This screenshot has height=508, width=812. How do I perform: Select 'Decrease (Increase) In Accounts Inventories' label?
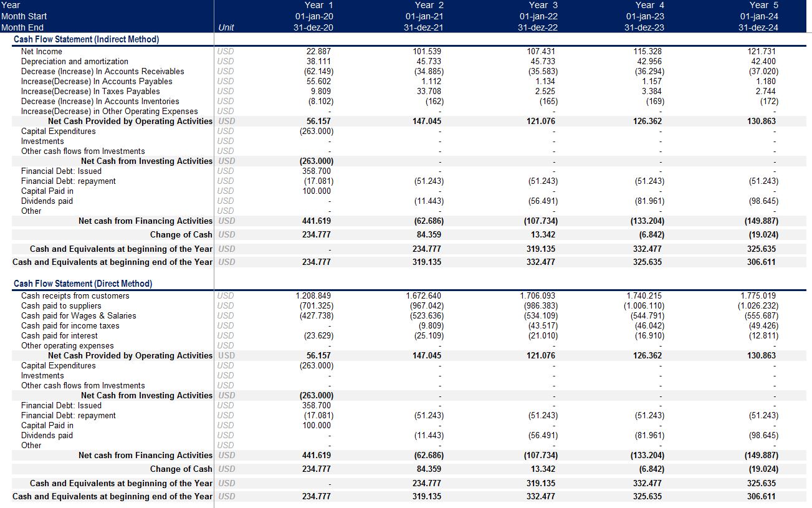(x=100, y=101)
